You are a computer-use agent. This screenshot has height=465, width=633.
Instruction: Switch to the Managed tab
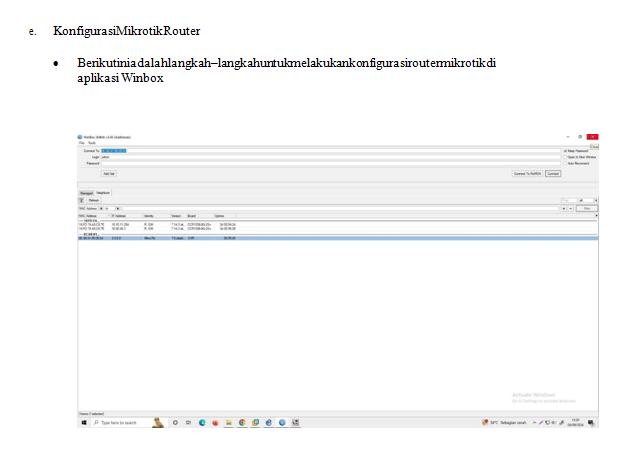coord(86,193)
